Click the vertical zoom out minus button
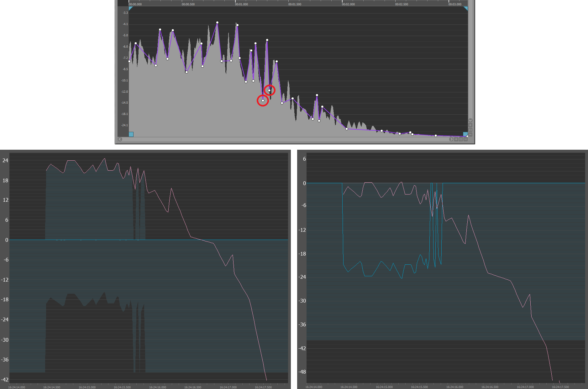The image size is (588, 389). coord(470,134)
